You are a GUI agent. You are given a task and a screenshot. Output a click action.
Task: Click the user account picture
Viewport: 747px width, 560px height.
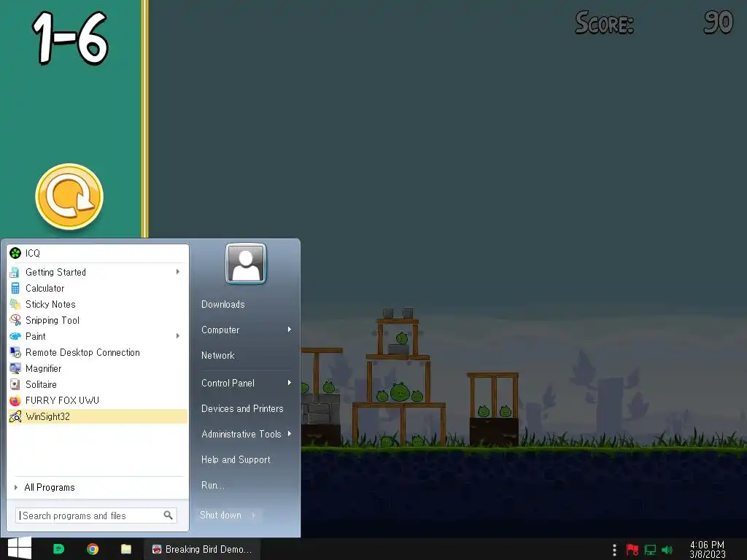coord(246,263)
